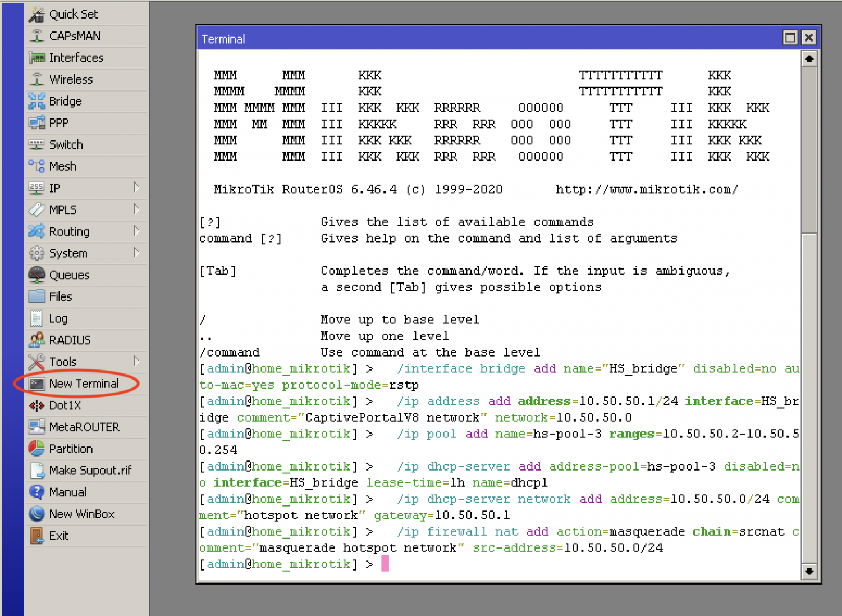The height and width of the screenshot is (616, 842).
Task: Click the Bridge icon
Action: (36, 101)
